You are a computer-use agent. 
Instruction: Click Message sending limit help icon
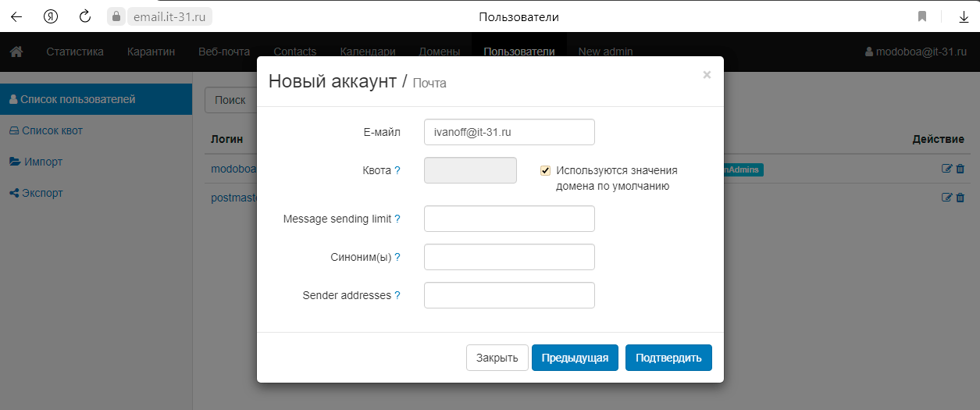(x=397, y=219)
